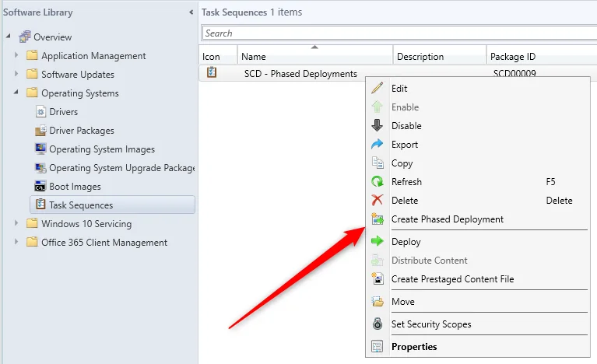Viewport: 597px width, 364px height.
Task: Collapse the Operating Systems node
Action: 16,93
